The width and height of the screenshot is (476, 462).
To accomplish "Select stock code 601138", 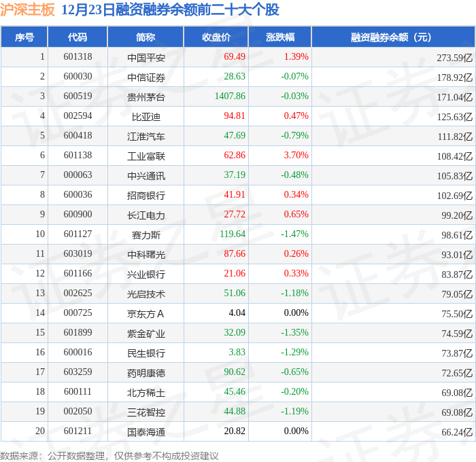I will 78,156.
